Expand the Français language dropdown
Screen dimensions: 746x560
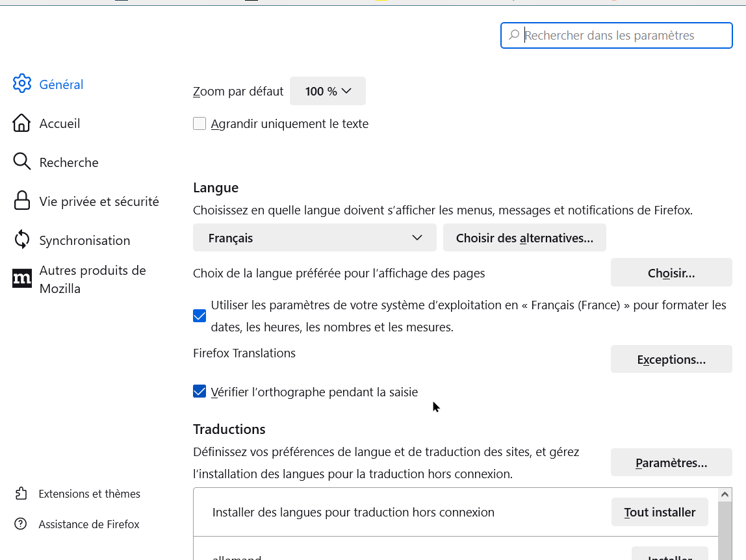(315, 238)
